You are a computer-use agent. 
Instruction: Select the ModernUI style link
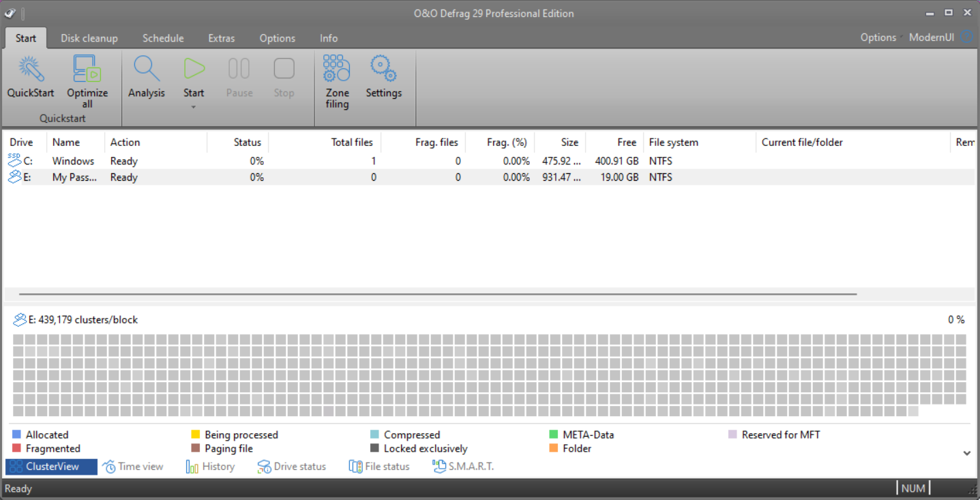tap(931, 38)
